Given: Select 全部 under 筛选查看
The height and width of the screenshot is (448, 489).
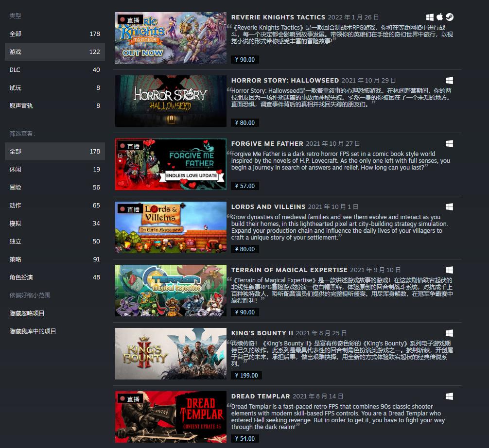Looking at the screenshot, I should click(55, 152).
